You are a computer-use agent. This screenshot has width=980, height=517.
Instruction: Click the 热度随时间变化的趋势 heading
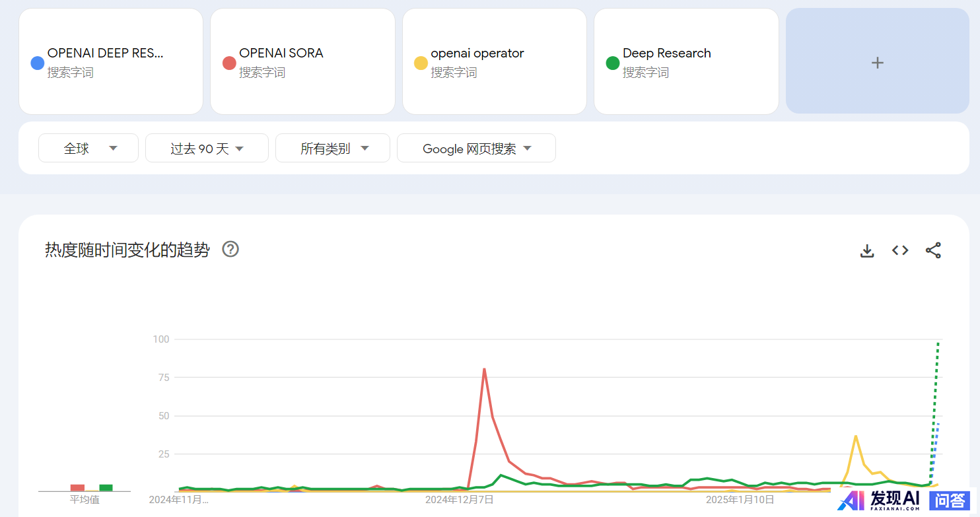pos(127,250)
